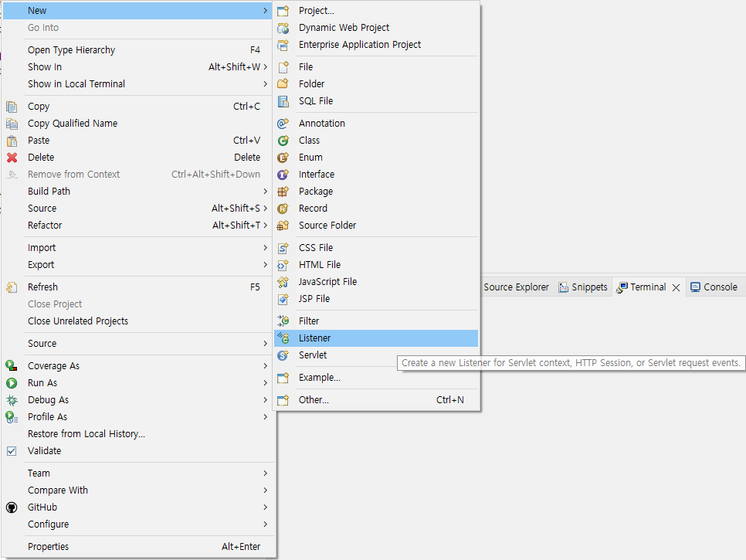Click the Record icon
This screenshot has height=560, width=746.
click(x=283, y=209)
